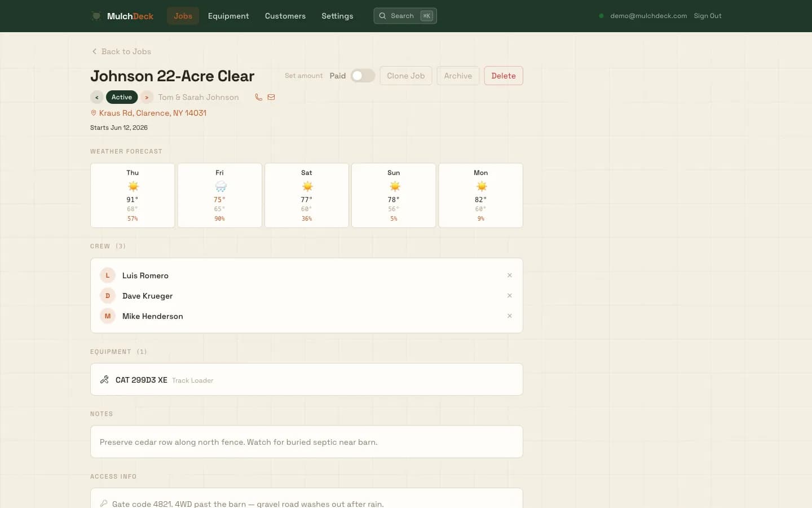The width and height of the screenshot is (812, 508).
Task: Delete this job
Action: click(504, 76)
